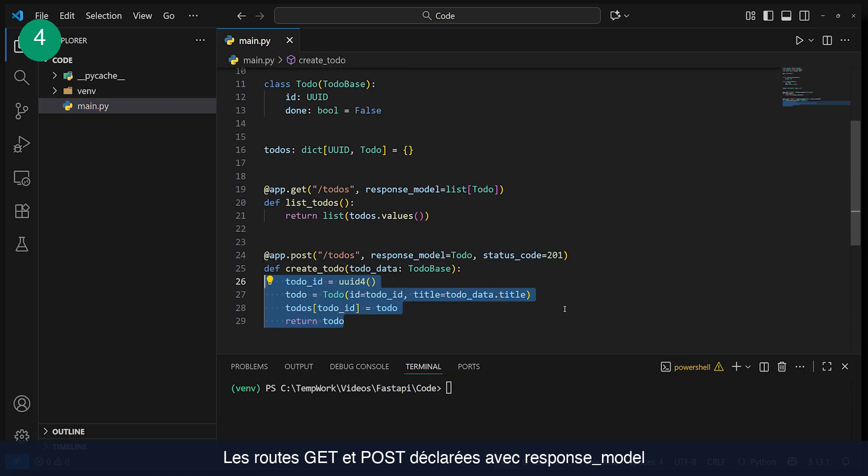Expand the OUTLINE section

point(68,432)
